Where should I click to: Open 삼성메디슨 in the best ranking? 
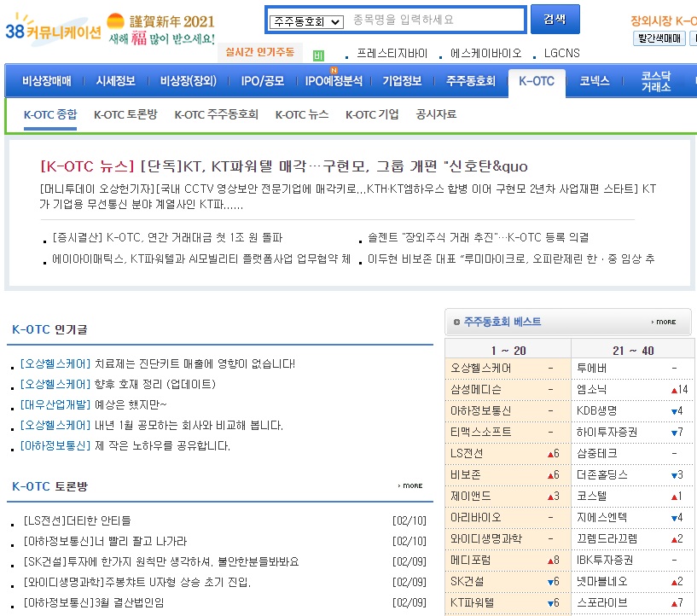(476, 389)
